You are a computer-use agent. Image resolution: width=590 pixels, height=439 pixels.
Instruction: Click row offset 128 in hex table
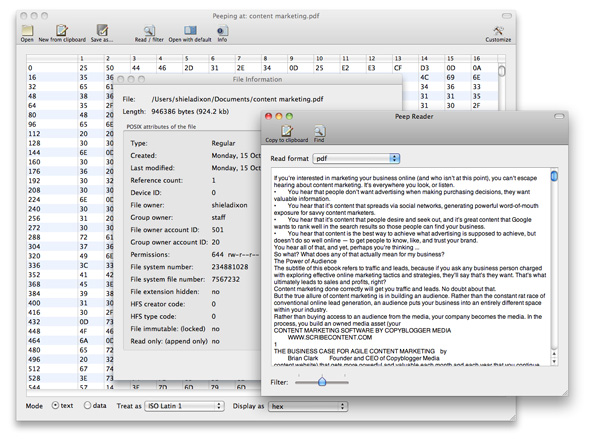point(34,143)
